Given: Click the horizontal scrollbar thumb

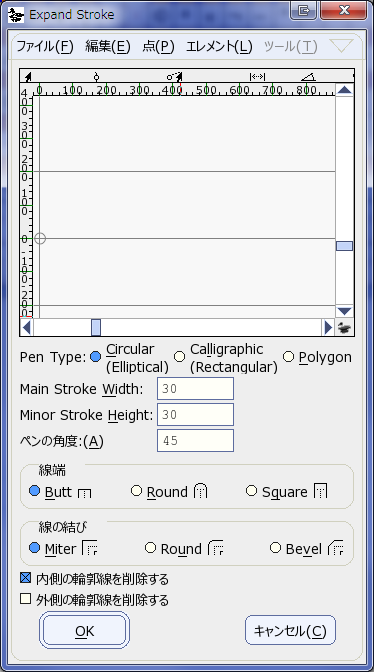Looking at the screenshot, I should coord(96,328).
